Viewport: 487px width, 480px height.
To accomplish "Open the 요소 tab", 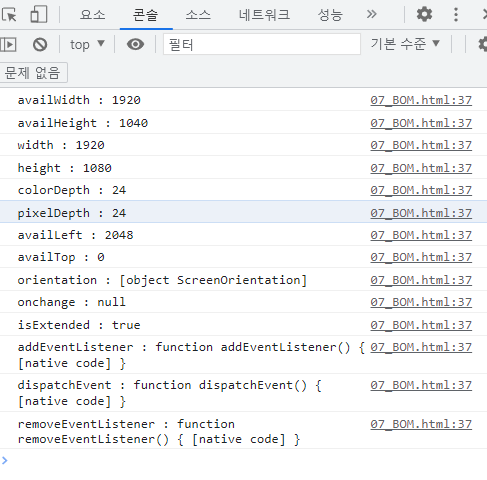I will (93, 15).
